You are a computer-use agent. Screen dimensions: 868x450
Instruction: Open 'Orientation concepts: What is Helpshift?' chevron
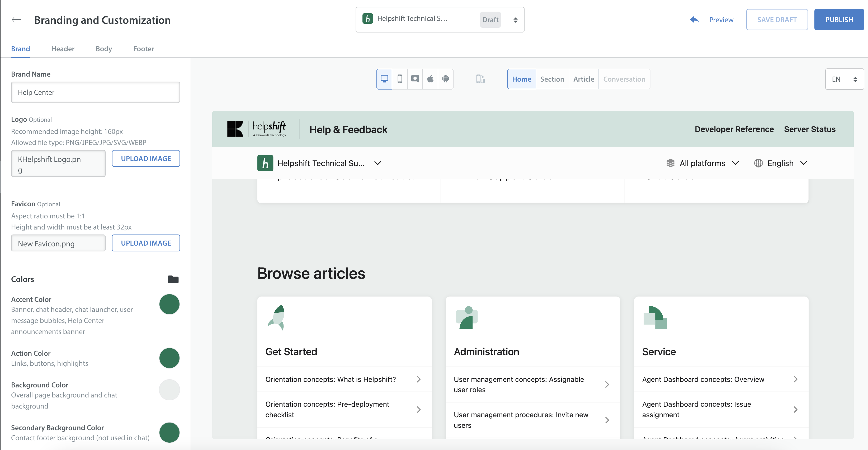[x=418, y=379]
